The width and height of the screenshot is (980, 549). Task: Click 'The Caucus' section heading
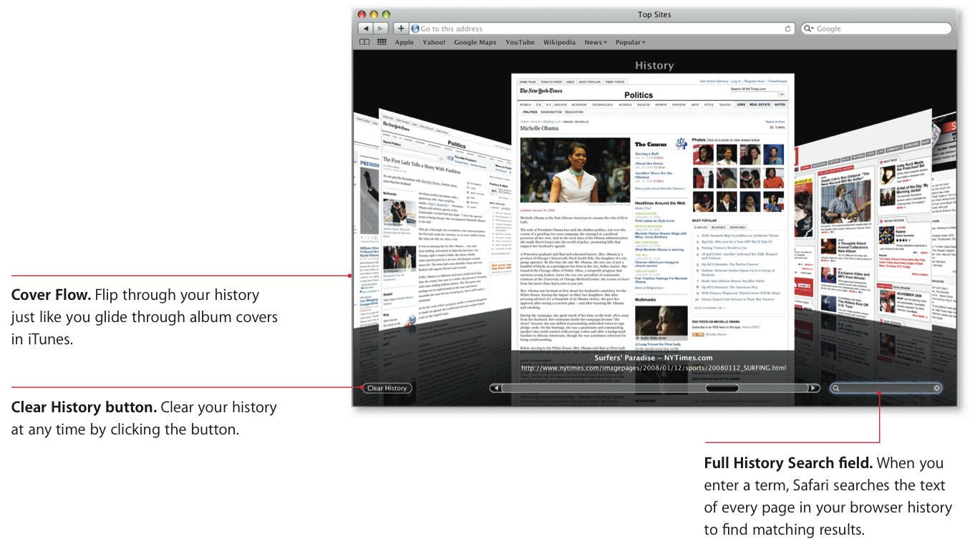click(x=651, y=145)
